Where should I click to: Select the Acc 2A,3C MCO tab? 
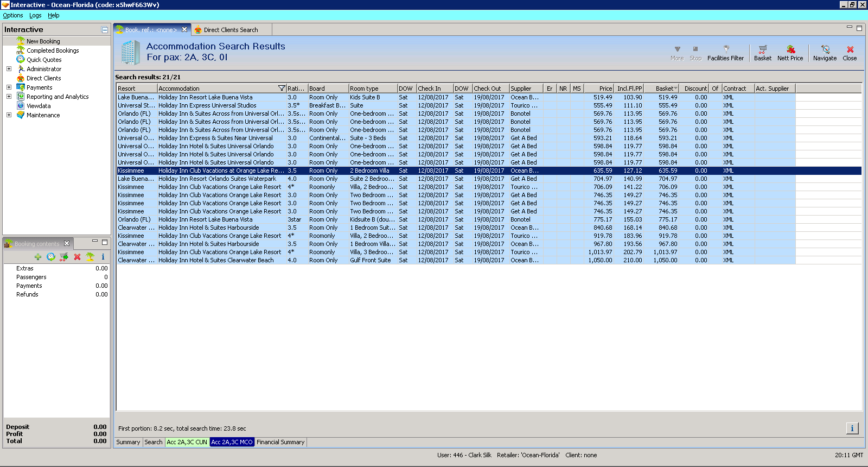click(232, 442)
